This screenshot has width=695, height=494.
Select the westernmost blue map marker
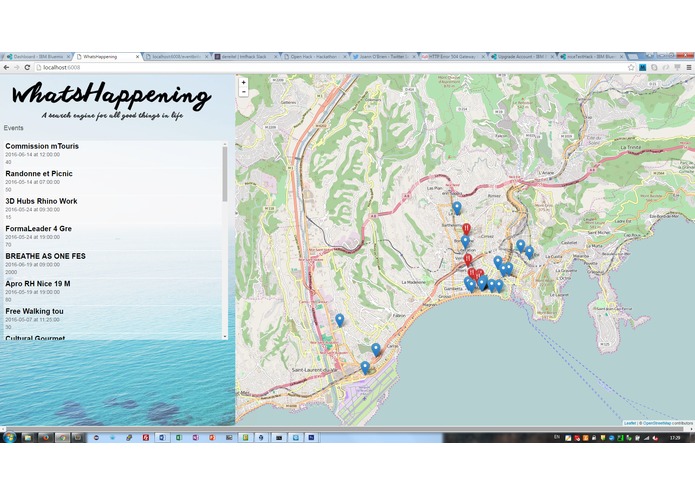(340, 320)
